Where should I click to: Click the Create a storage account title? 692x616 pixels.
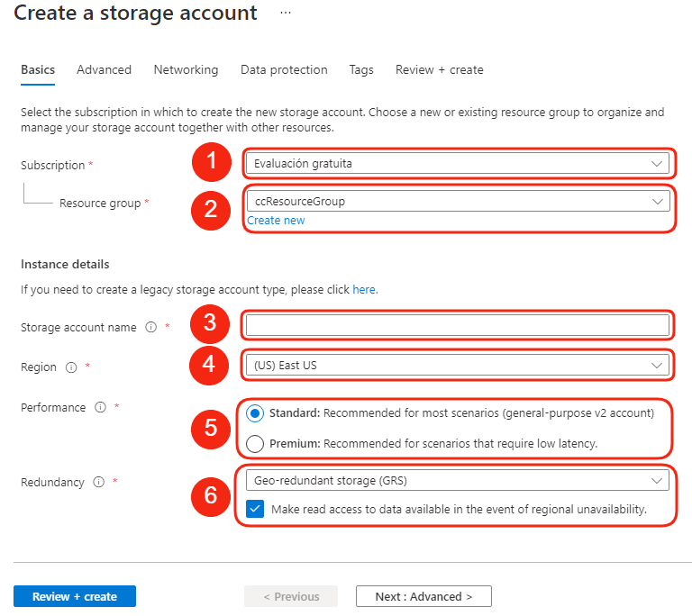click(x=135, y=13)
